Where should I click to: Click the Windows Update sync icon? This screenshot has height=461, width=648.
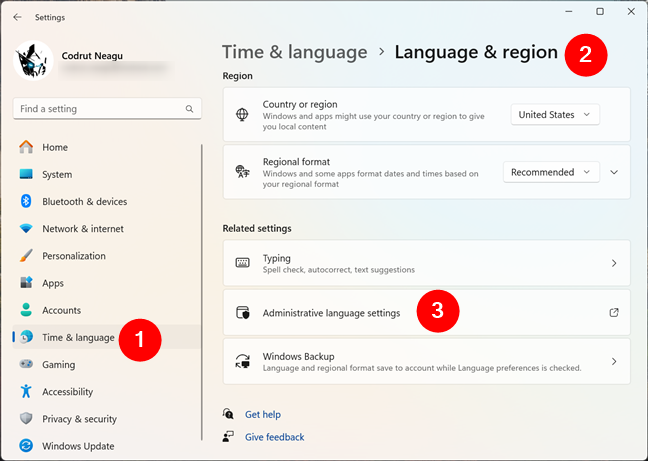coord(26,446)
